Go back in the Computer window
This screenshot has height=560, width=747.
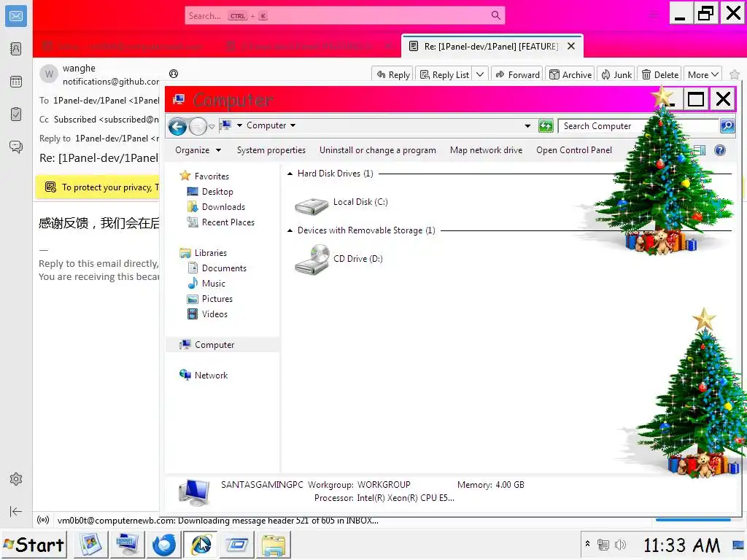(x=177, y=126)
